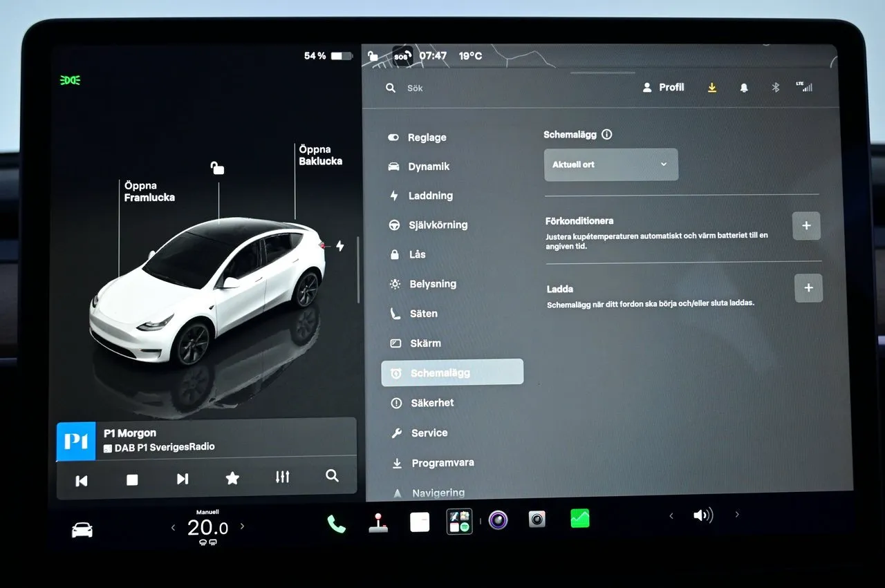The width and height of the screenshot is (885, 588).
Task: Tap the car controls icon in the bottom bar
Action: coord(82,530)
